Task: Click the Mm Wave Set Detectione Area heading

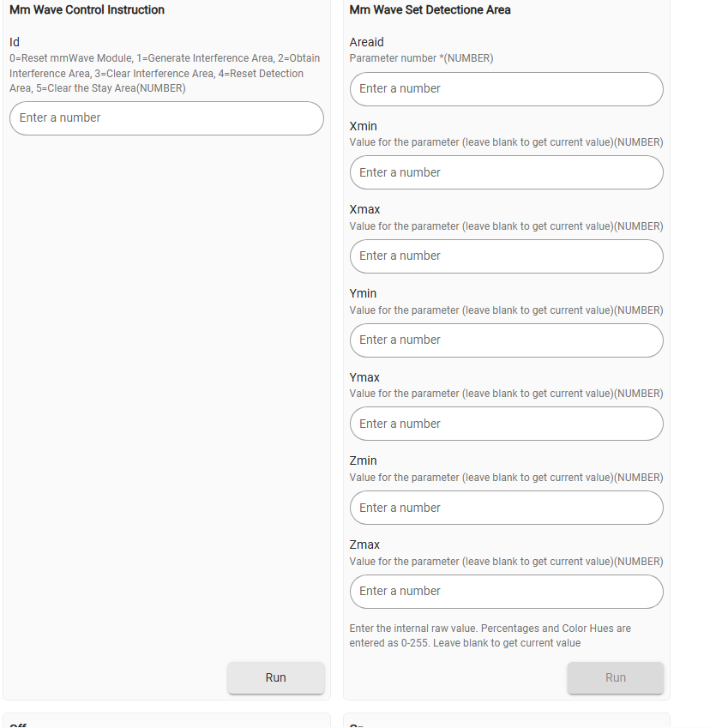Action: coord(430,10)
